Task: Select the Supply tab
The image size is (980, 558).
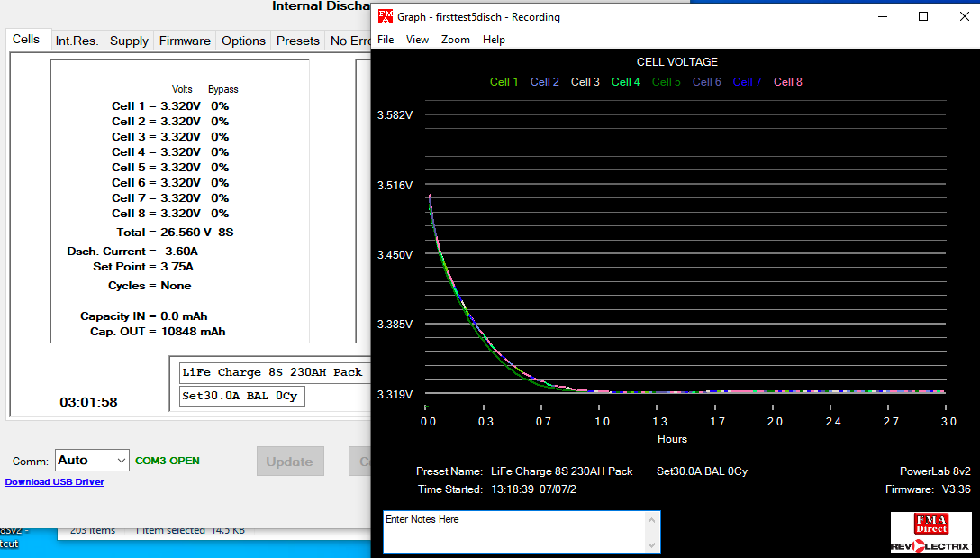Action: 129,41
